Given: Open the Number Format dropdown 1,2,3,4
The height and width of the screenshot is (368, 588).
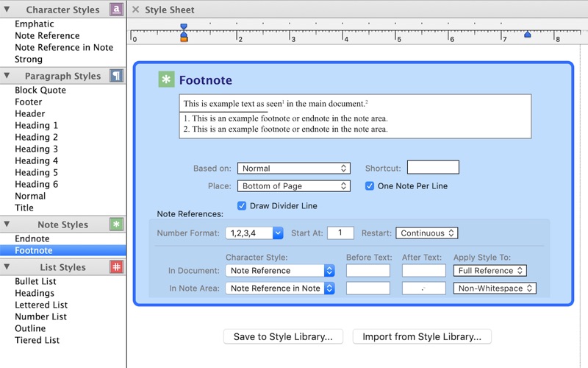Looking at the screenshot, I should click(x=254, y=233).
